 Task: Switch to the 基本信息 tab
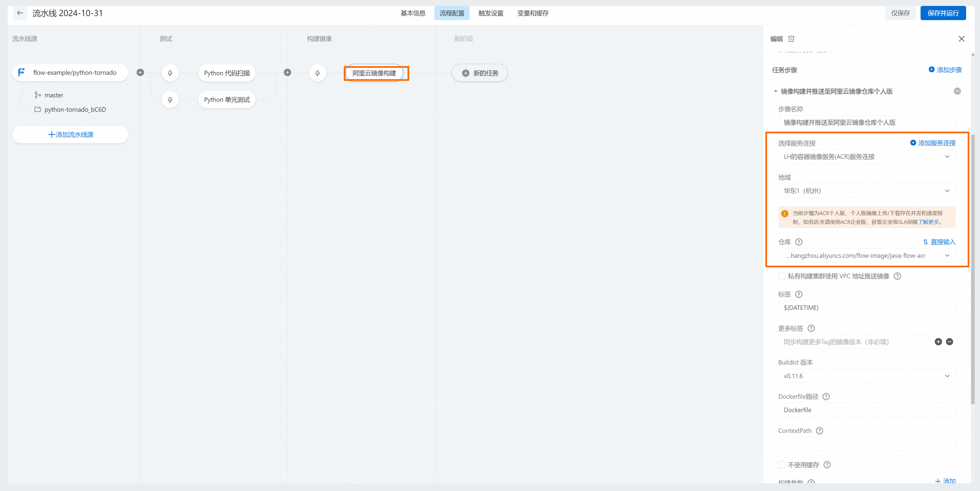tap(413, 13)
